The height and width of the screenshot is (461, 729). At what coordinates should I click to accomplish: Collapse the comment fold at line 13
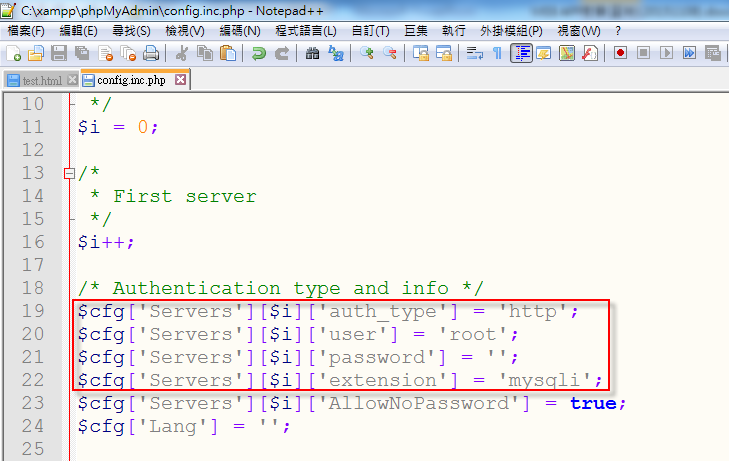pos(69,173)
